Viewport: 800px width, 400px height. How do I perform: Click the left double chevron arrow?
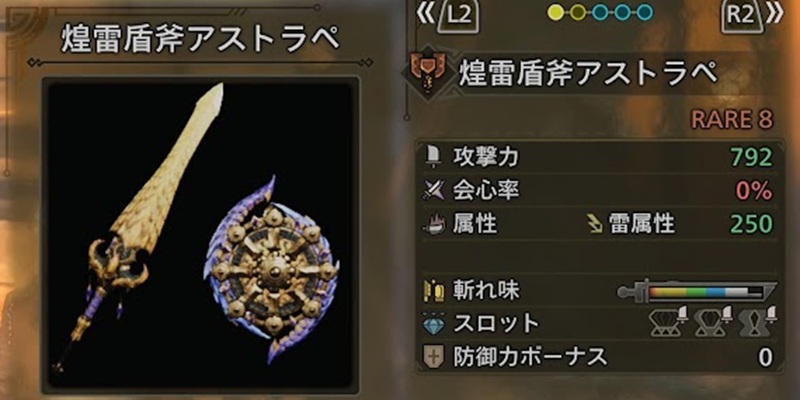pyautogui.click(x=427, y=15)
